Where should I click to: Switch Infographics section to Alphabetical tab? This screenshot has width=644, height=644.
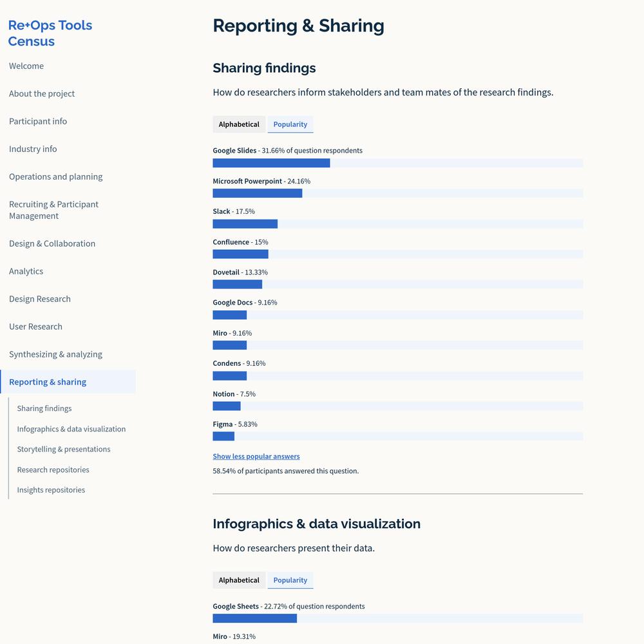tap(239, 580)
